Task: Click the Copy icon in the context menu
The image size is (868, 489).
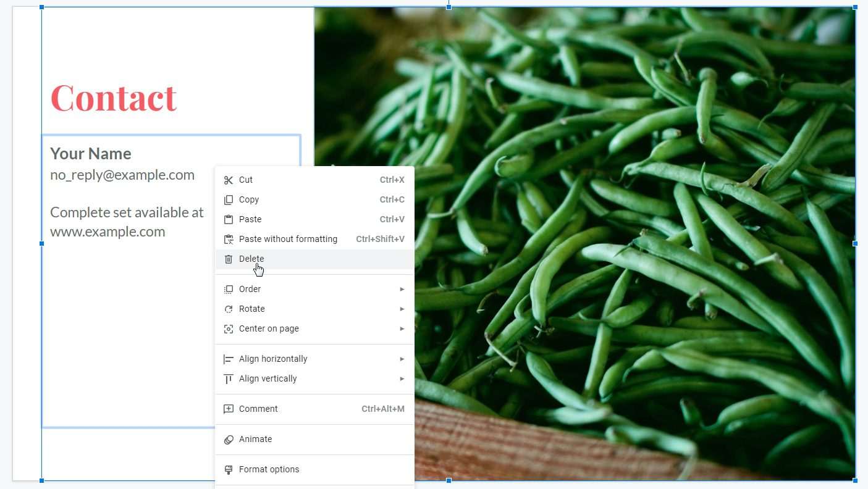Action: coord(229,200)
